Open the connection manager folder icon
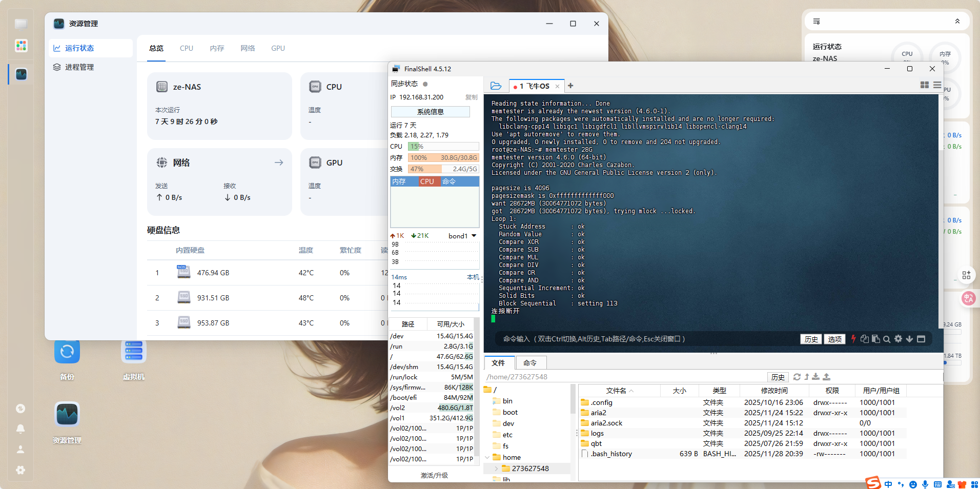 (496, 86)
